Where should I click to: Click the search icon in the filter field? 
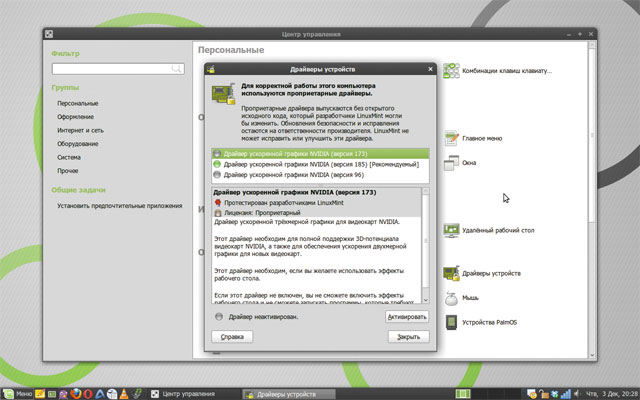(176, 69)
